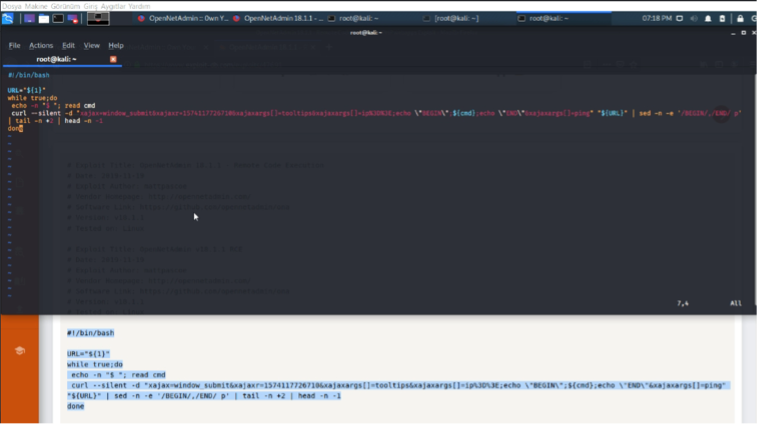
Task: Click the 'All' indicator in vim status line
Action: 735,303
